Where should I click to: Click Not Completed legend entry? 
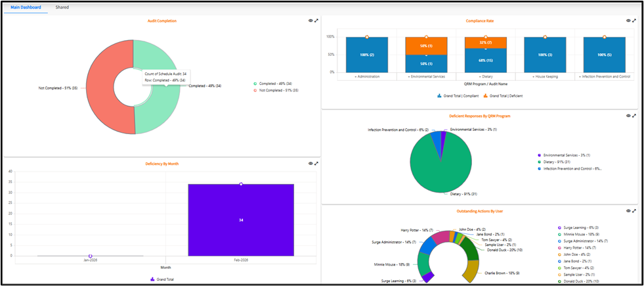coord(278,90)
